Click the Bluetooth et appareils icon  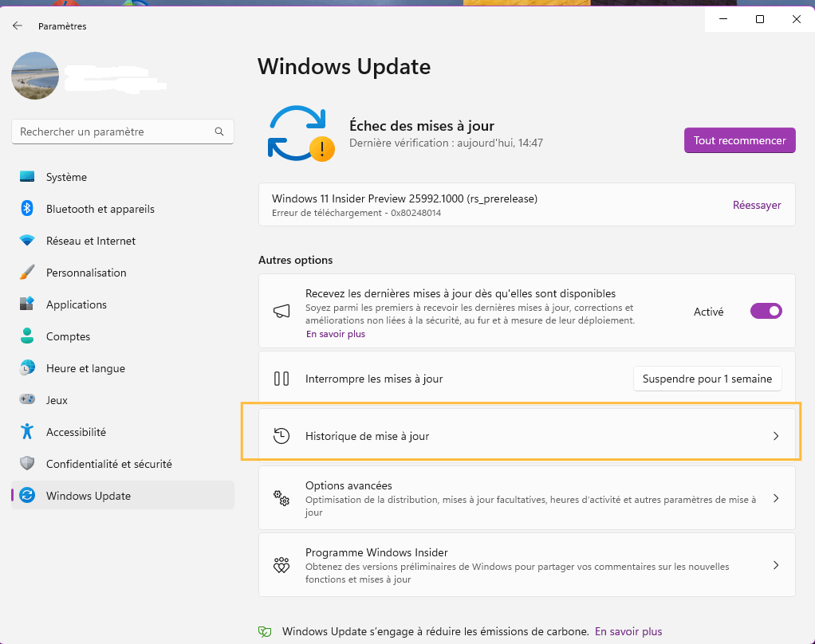click(x=27, y=208)
